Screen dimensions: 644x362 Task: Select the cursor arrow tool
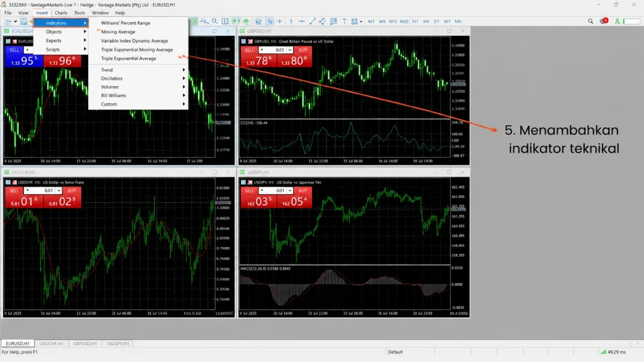pyautogui.click(x=270, y=21)
